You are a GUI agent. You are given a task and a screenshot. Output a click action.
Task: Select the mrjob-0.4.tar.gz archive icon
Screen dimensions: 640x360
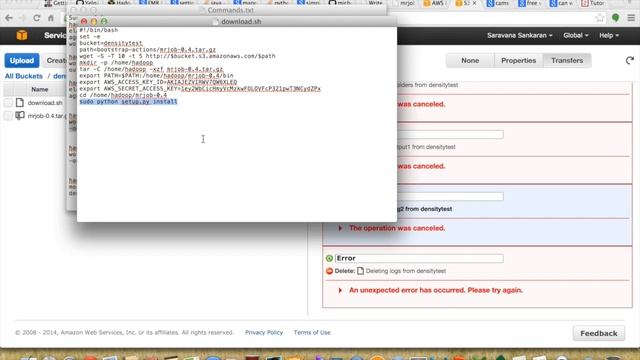pyautogui.click(x=20, y=116)
